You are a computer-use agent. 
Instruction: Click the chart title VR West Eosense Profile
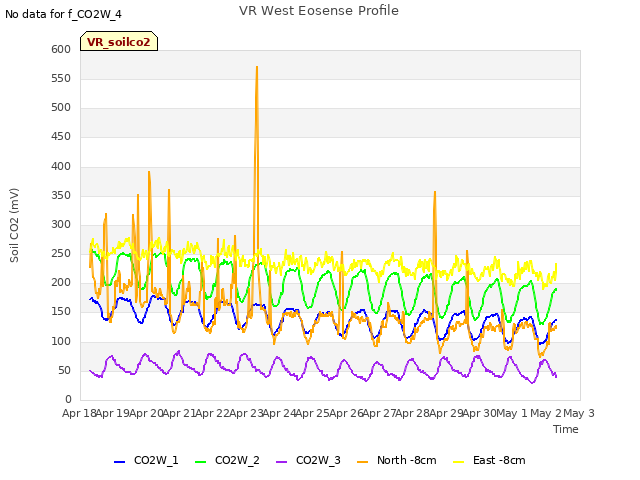[x=319, y=11]
